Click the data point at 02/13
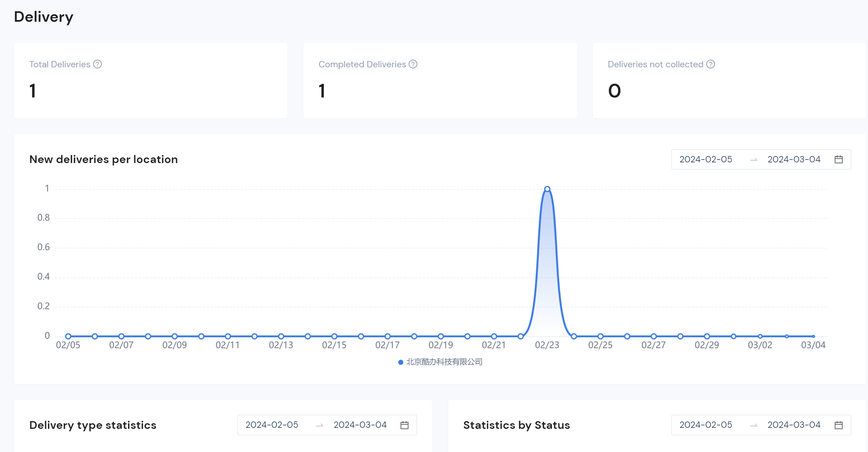The height and width of the screenshot is (452, 868). point(281,336)
